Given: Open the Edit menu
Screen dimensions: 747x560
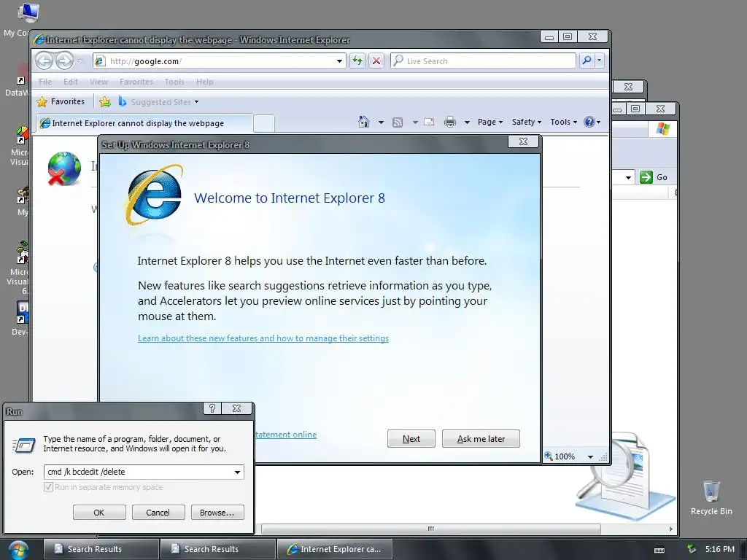Looking at the screenshot, I should click(71, 82).
